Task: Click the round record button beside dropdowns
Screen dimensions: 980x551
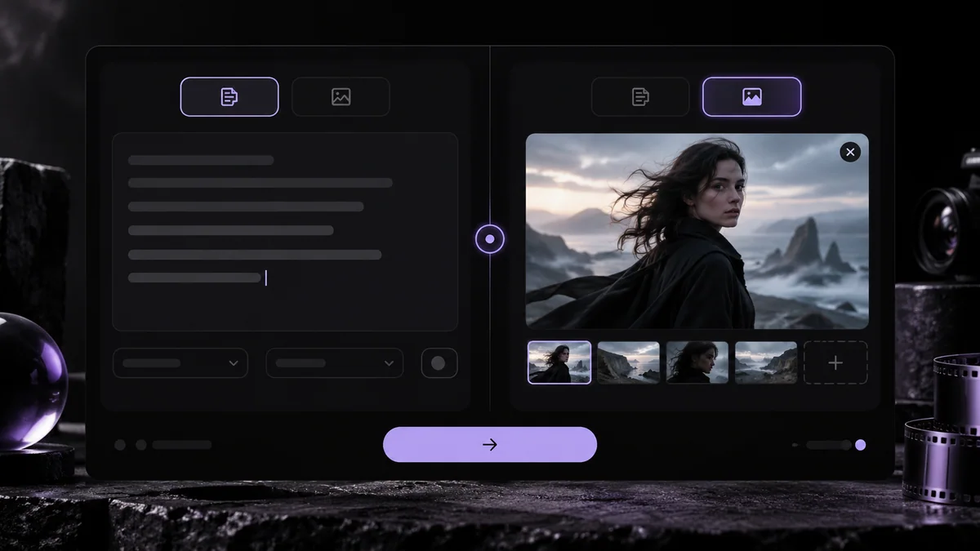Action: (439, 363)
